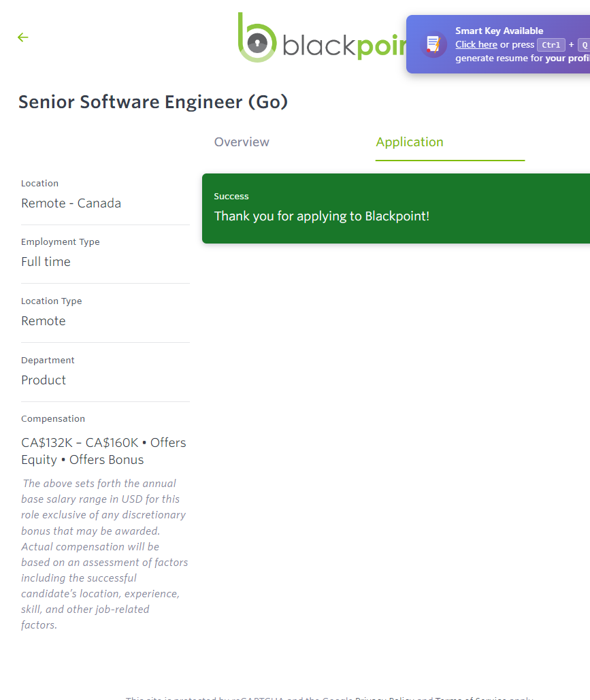Screen dimensions: 590x700
Task: Select the Application tab
Action: 409,142
